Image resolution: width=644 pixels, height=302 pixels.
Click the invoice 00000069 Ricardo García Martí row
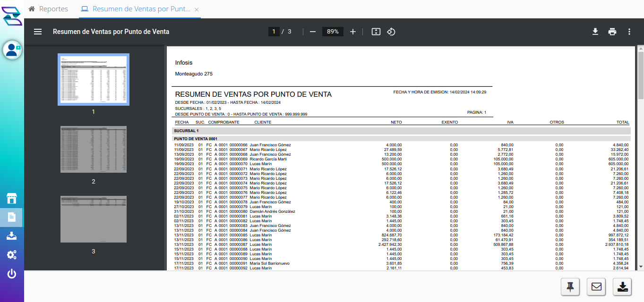pyautogui.click(x=401, y=159)
